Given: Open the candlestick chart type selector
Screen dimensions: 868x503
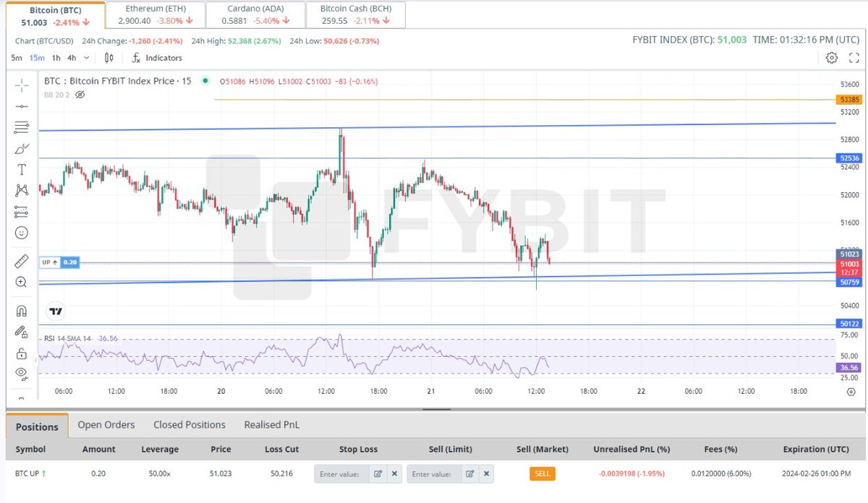Looking at the screenshot, I should click(109, 58).
